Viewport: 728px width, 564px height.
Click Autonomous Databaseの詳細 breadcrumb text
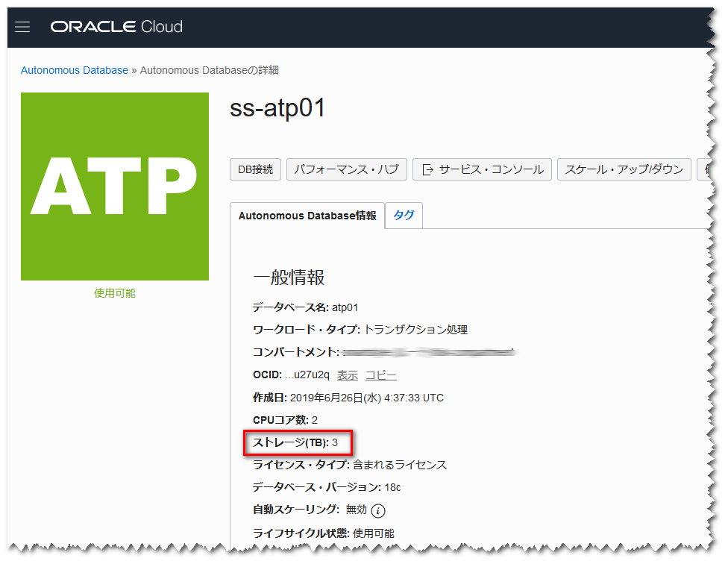point(210,70)
